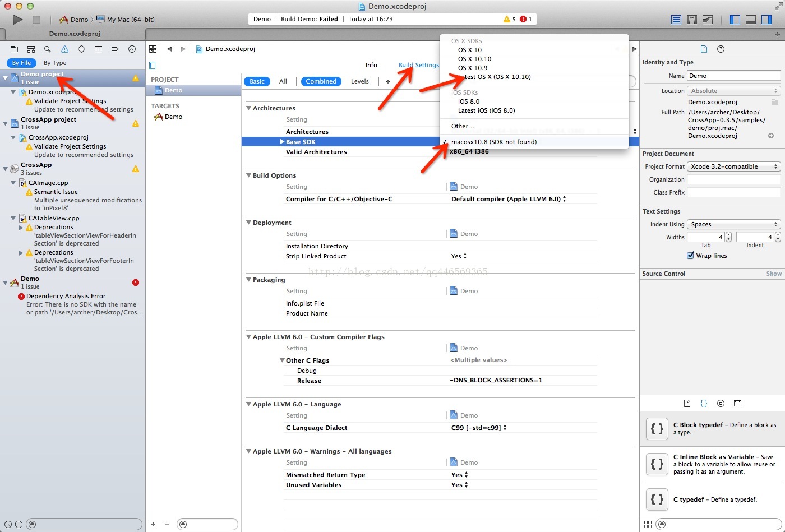The width and height of the screenshot is (785, 532).
Task: Switch to the Version editor
Action: click(x=708, y=20)
